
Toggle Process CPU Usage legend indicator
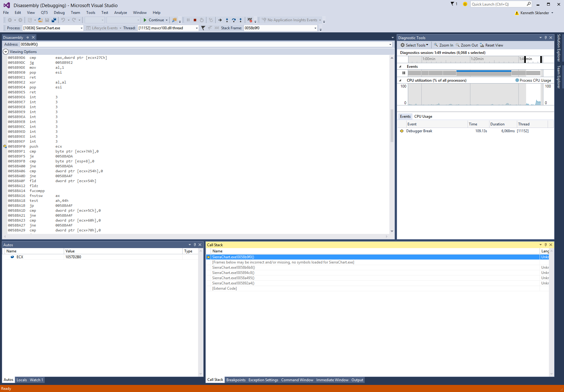(517, 80)
